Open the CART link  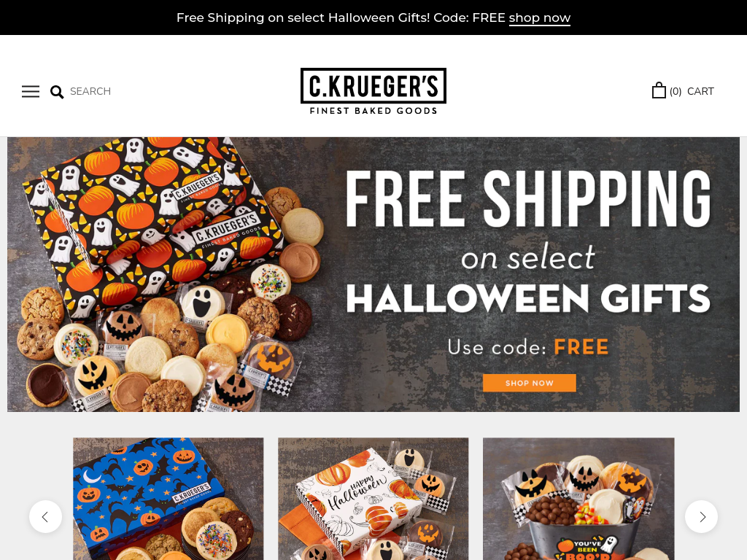tap(700, 91)
